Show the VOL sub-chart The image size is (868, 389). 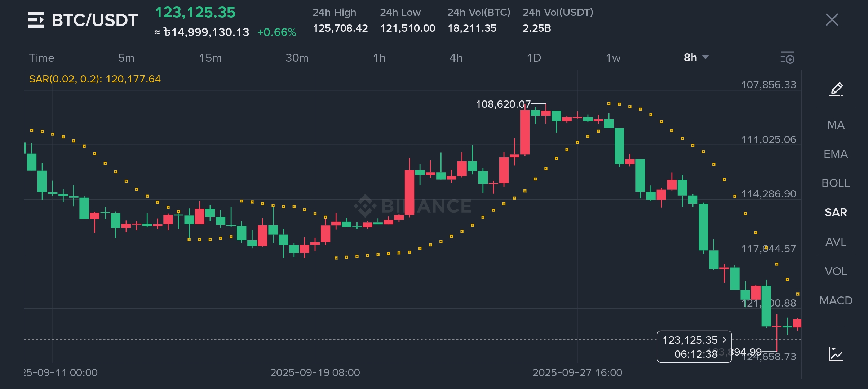pyautogui.click(x=836, y=271)
